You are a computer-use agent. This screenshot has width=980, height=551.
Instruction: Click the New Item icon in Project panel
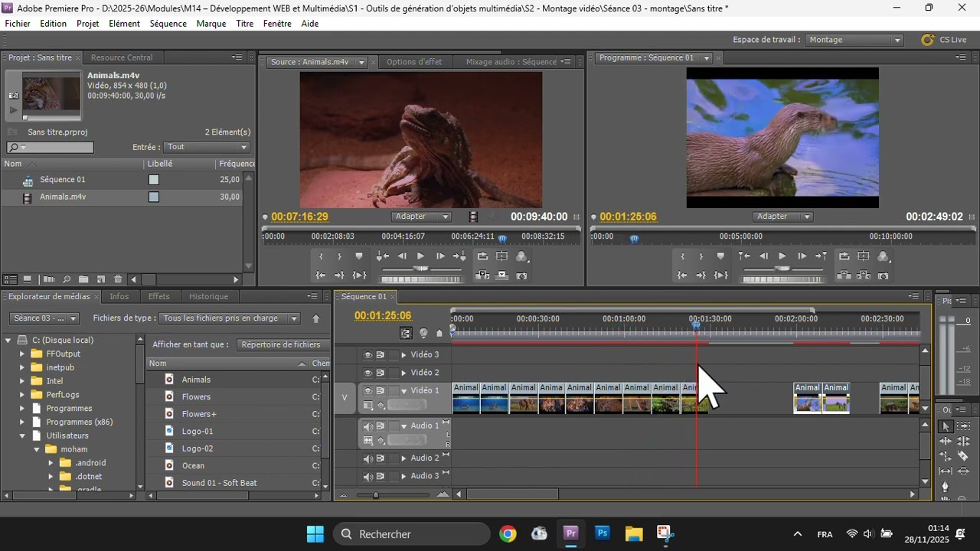100,279
